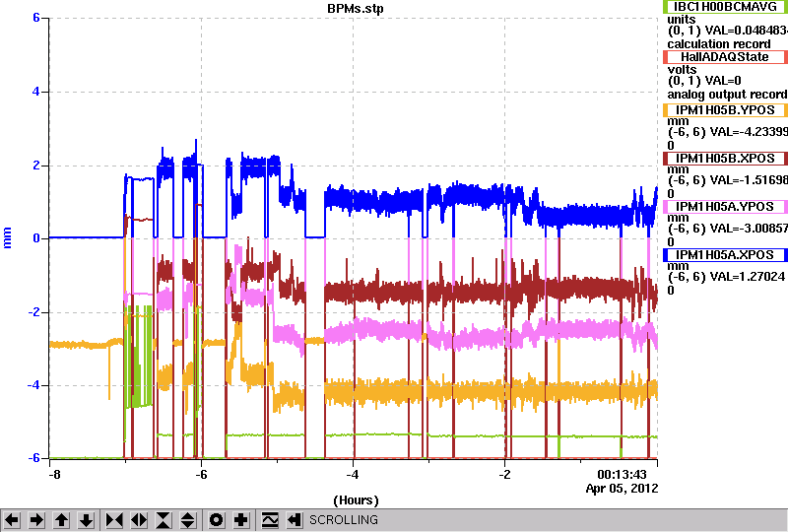Click the -4 tick label on time axis

(353, 475)
